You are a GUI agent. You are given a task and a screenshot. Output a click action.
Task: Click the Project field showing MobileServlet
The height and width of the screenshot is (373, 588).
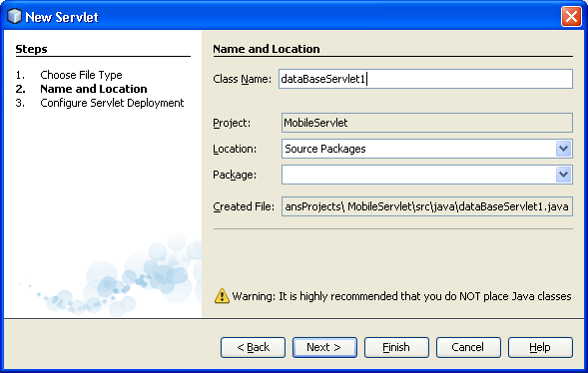click(426, 123)
